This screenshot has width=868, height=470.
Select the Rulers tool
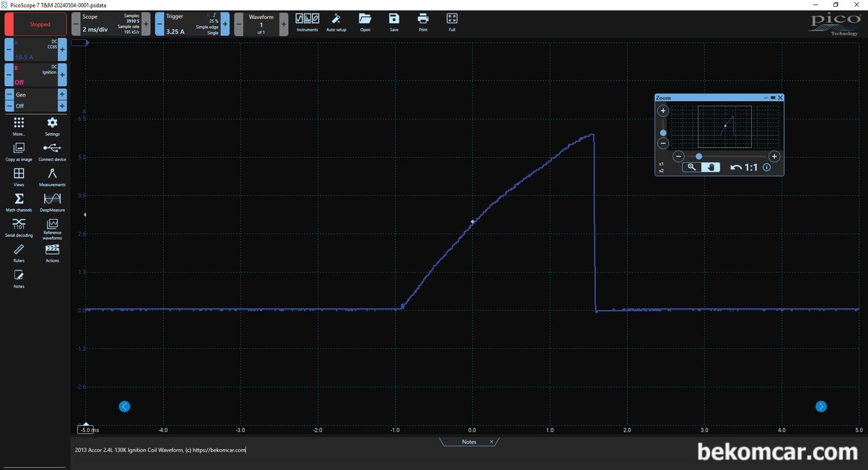pos(19,253)
